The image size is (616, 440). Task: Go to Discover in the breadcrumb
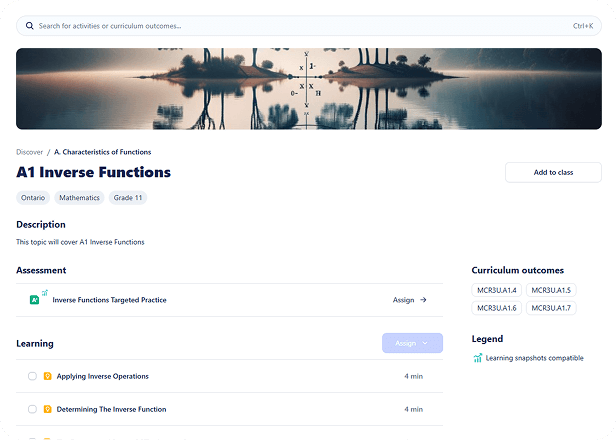pos(30,152)
